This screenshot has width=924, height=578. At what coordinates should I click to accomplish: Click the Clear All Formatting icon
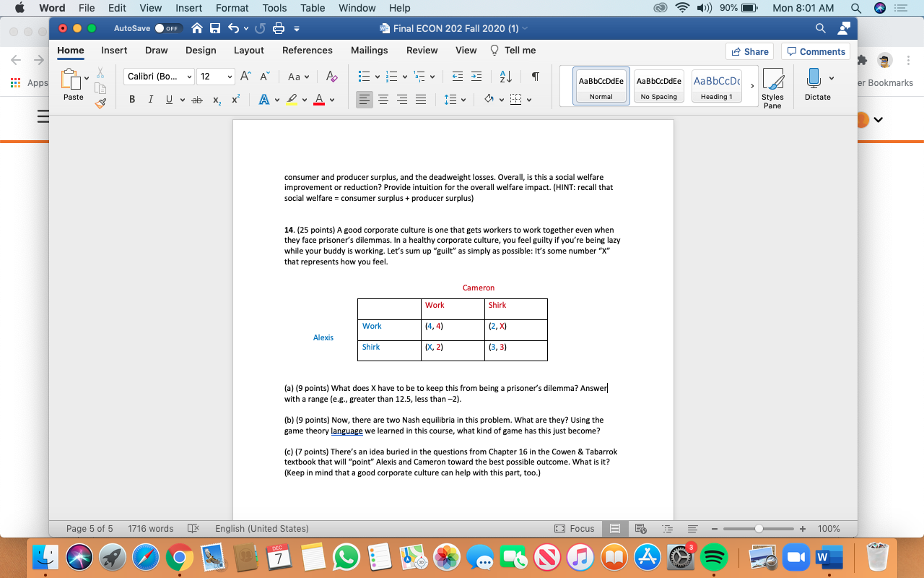click(331, 75)
